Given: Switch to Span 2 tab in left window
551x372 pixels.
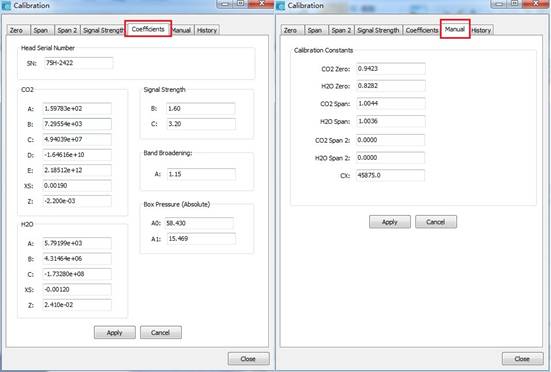Looking at the screenshot, I should click(67, 31).
